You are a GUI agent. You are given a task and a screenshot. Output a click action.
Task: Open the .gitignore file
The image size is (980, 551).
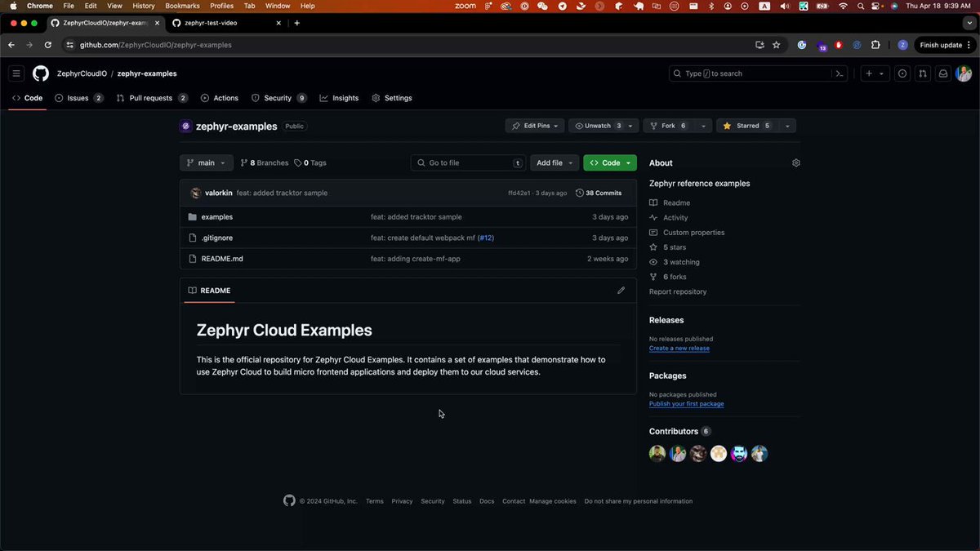tap(217, 238)
